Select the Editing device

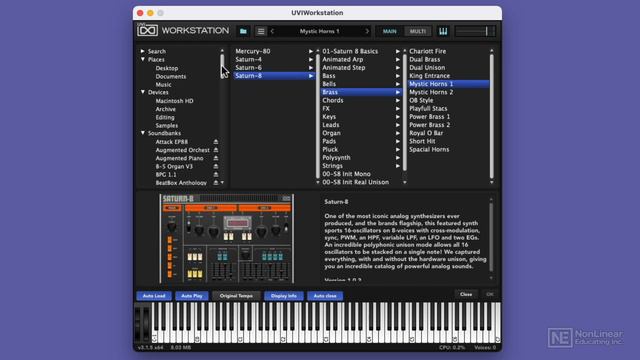tap(164, 117)
